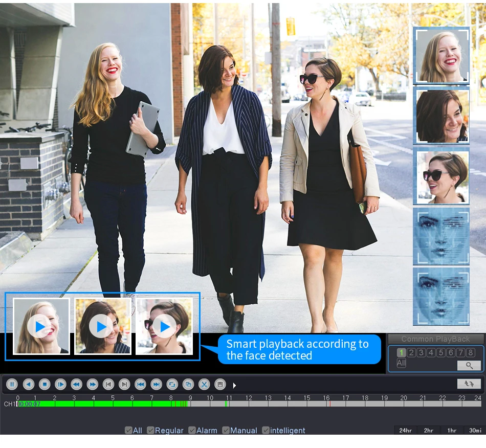The width and height of the screenshot is (486, 448).
Task: Select channel 3
Action: click(x=421, y=352)
